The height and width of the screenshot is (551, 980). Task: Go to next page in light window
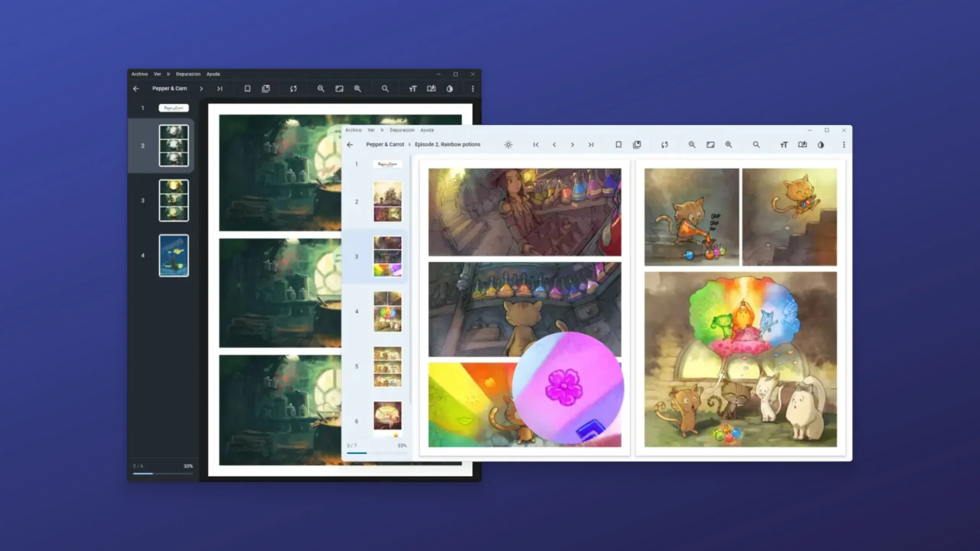tap(572, 145)
